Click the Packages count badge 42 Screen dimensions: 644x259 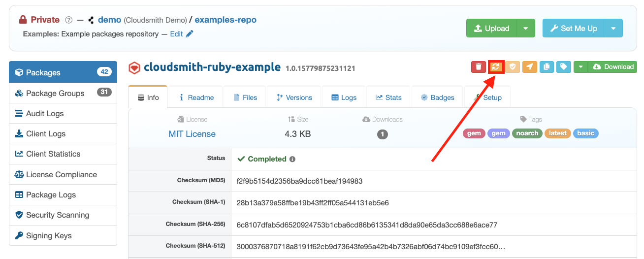coord(104,72)
